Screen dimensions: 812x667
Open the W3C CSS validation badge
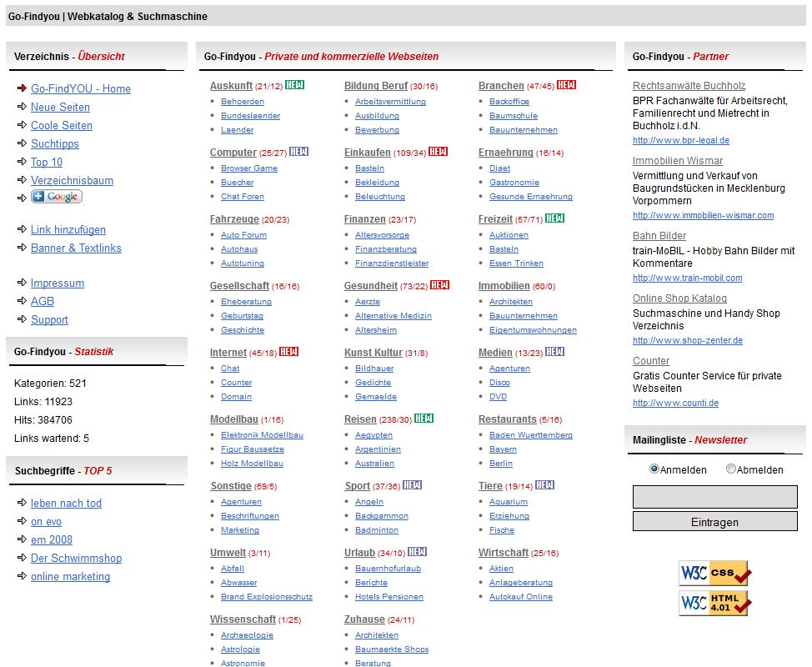(x=714, y=573)
